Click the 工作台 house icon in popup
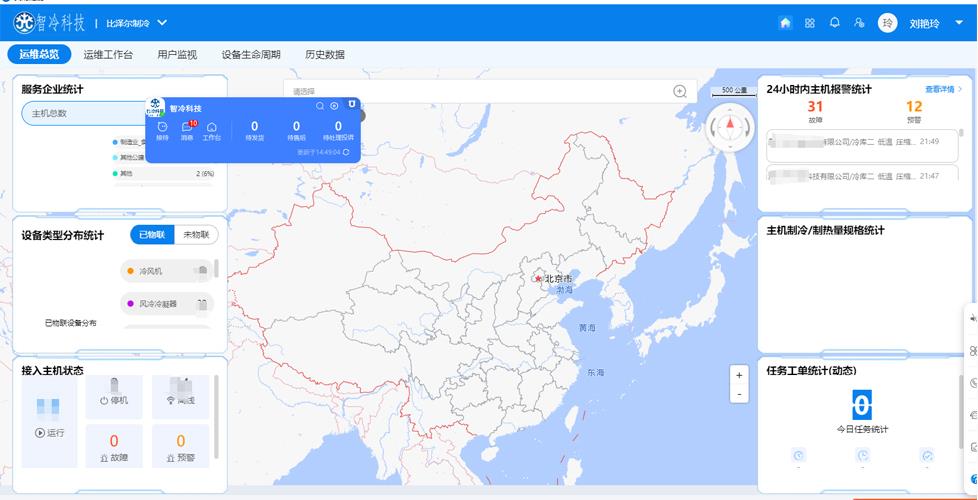Screen dimensions: 978x500 (x=211, y=128)
